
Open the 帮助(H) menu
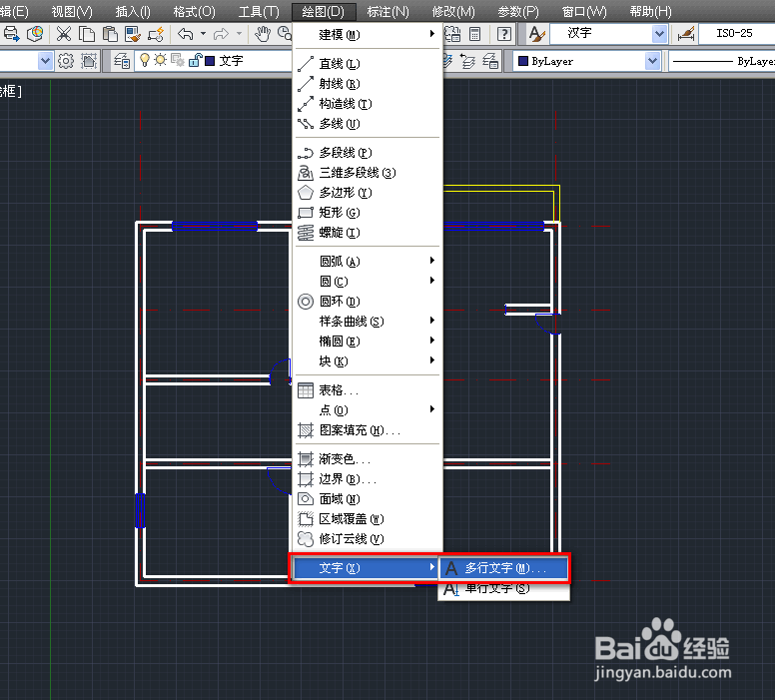pos(650,11)
